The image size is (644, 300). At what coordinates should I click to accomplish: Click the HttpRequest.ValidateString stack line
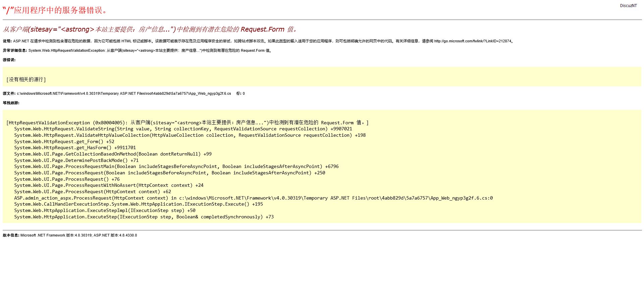[183, 129]
